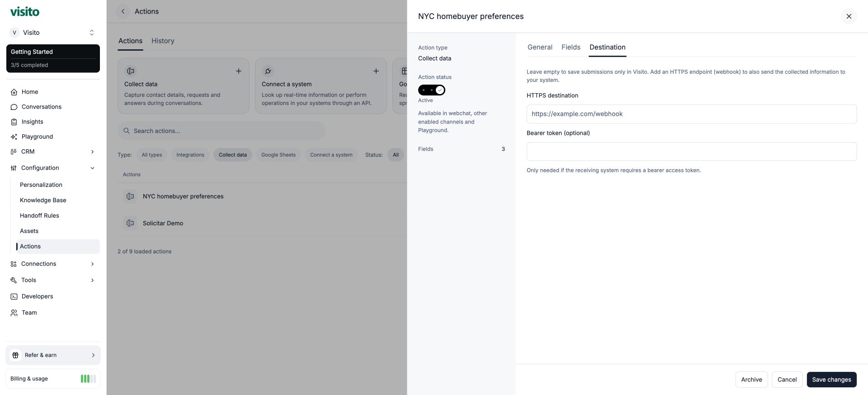Collapse the Configuration section
The image size is (868, 395).
[93, 168]
